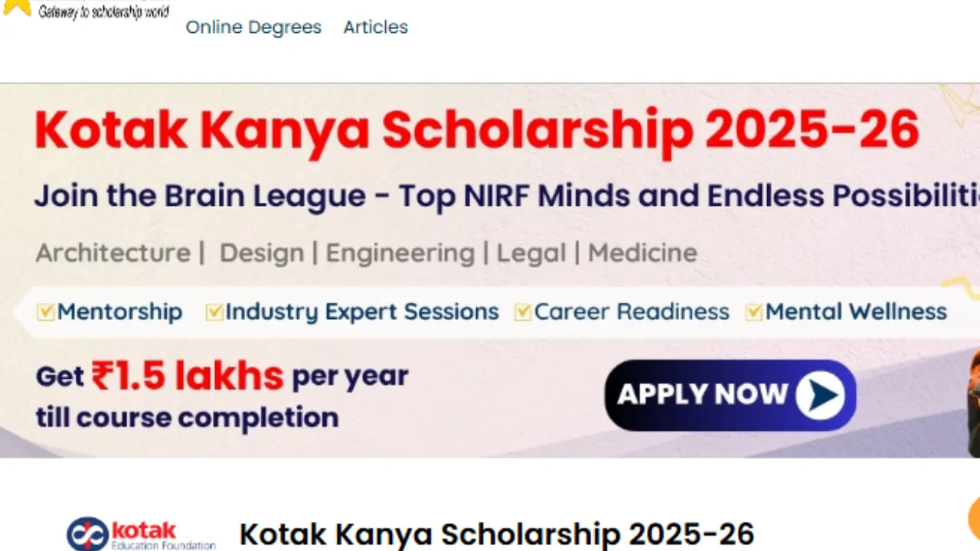980x551 pixels.
Task: Click the arrow icon inside APPLY NOW button
Action: [822, 395]
